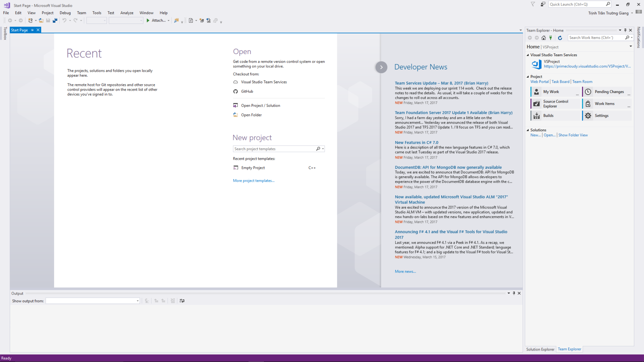Click Open Folder on Start Page
Image resolution: width=644 pixels, height=362 pixels.
(248, 115)
